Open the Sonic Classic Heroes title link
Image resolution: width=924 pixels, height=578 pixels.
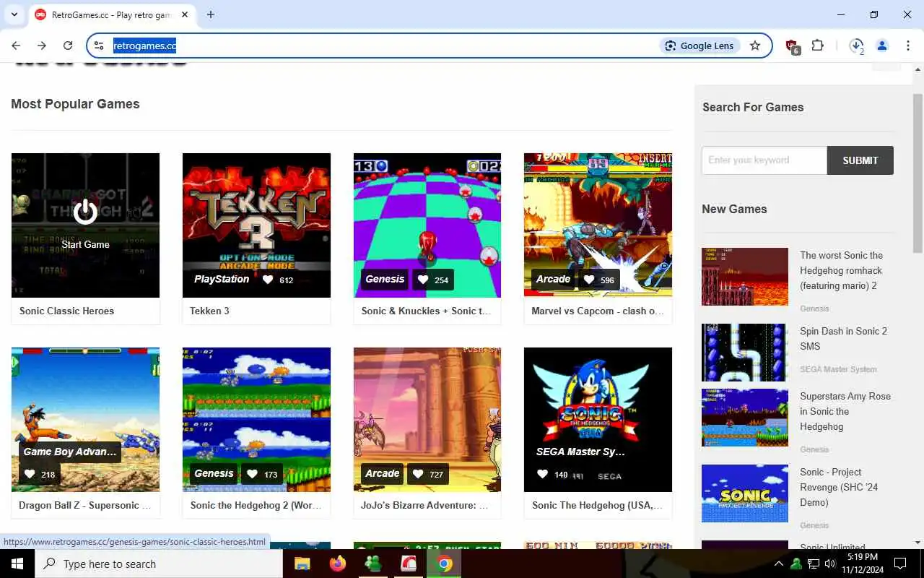tap(66, 311)
